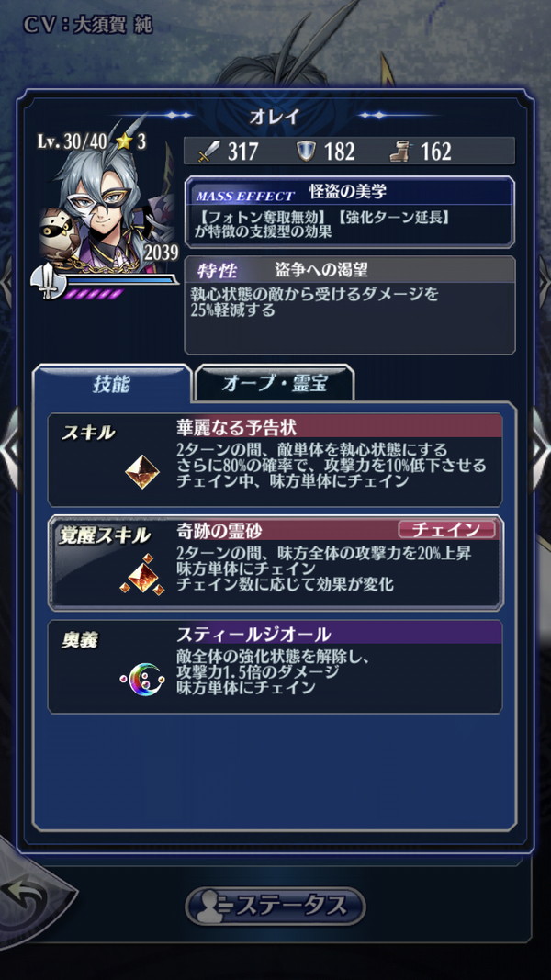Tap the MASS EFFECT 怪盗の美学 panel
The height and width of the screenshot is (980, 551).
pyautogui.click(x=350, y=212)
